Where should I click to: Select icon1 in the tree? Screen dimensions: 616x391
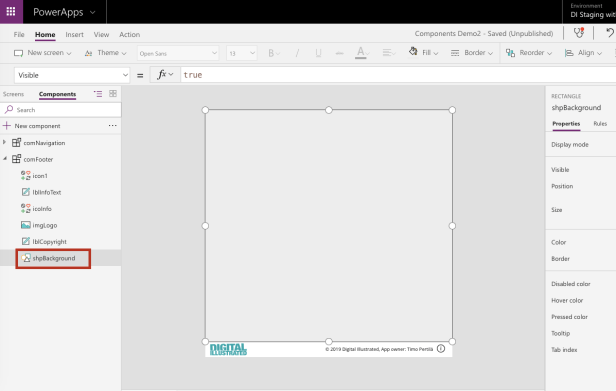click(x=40, y=176)
